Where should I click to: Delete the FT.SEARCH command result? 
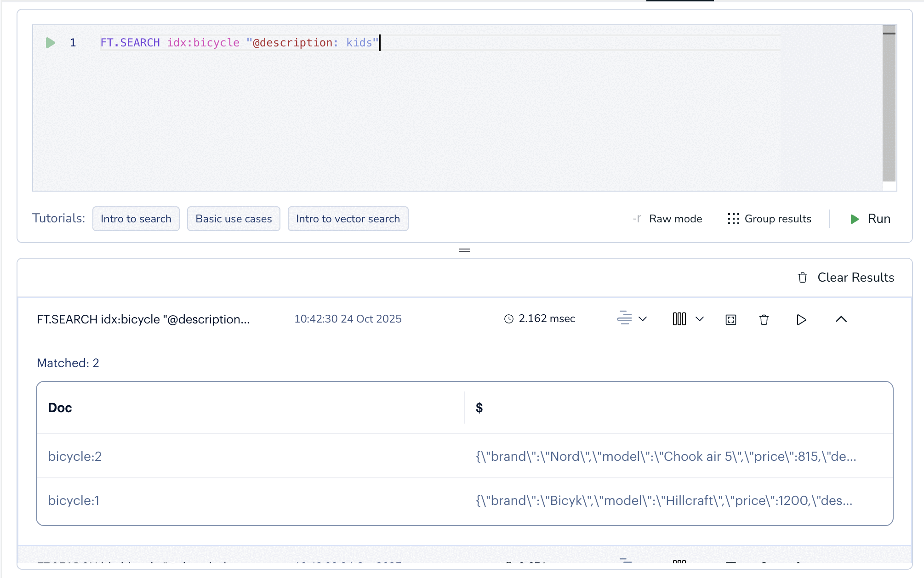(764, 320)
